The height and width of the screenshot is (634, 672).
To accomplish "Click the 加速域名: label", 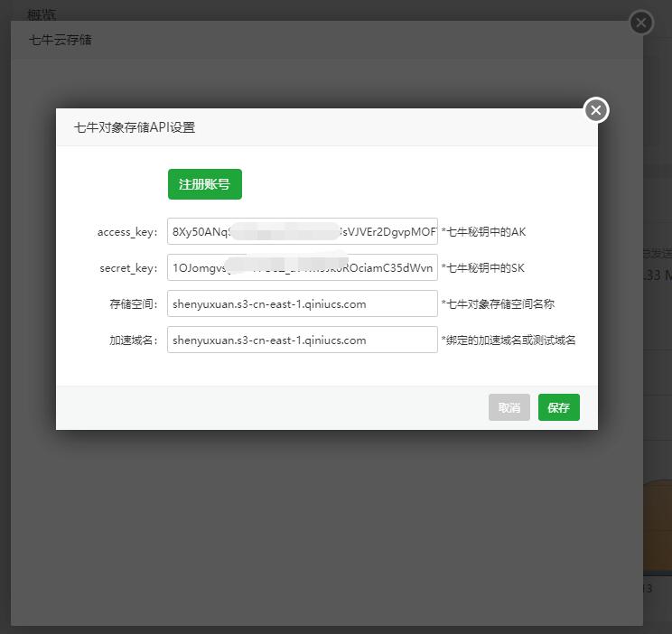I will (134, 340).
